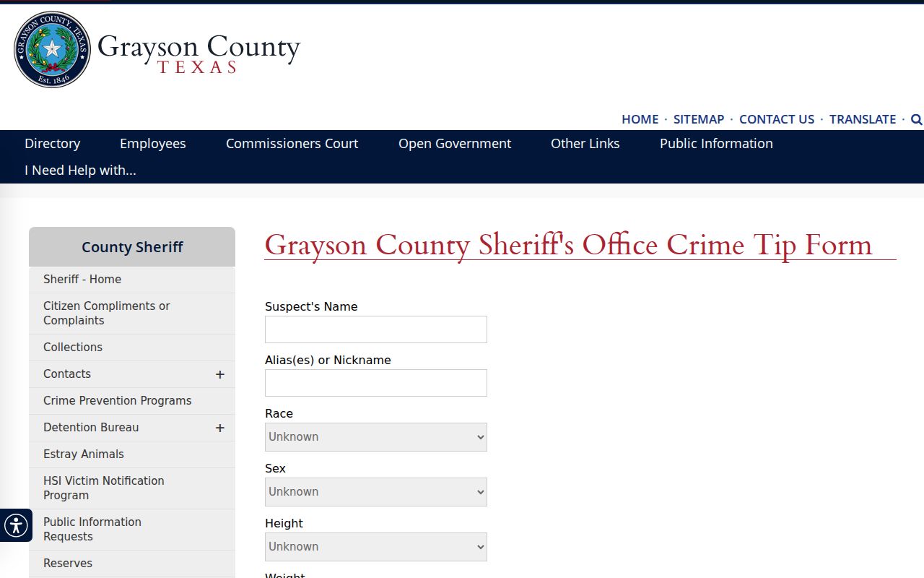Open the 'I Need Help with...' menu
This screenshot has height=578, width=924.
(x=80, y=171)
